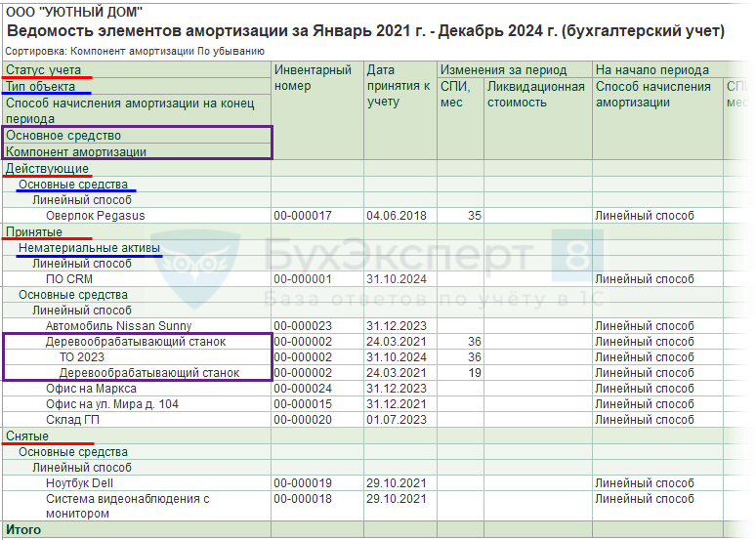756x540 pixels.
Task: Click 'Линейный способ' value in Склад ГП row
Action: click(x=644, y=420)
